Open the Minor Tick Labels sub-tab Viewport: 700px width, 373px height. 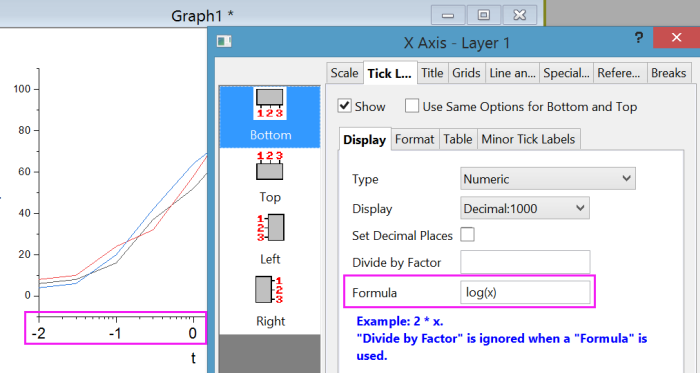coord(528,139)
